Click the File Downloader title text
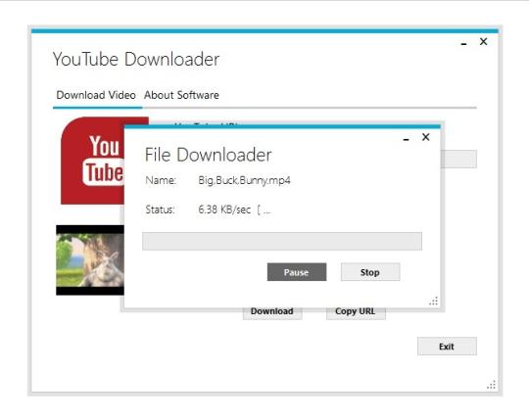Screen dimensions: 529x420 (x=208, y=155)
